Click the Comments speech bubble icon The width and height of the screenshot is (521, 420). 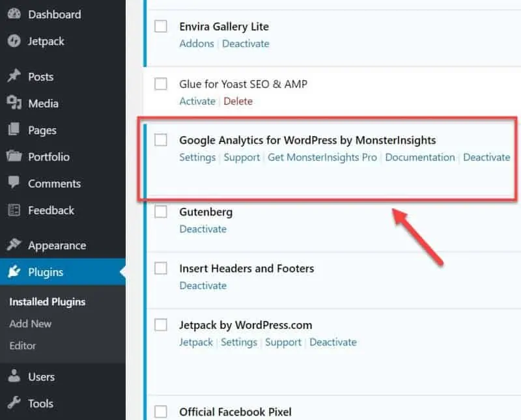click(x=14, y=182)
